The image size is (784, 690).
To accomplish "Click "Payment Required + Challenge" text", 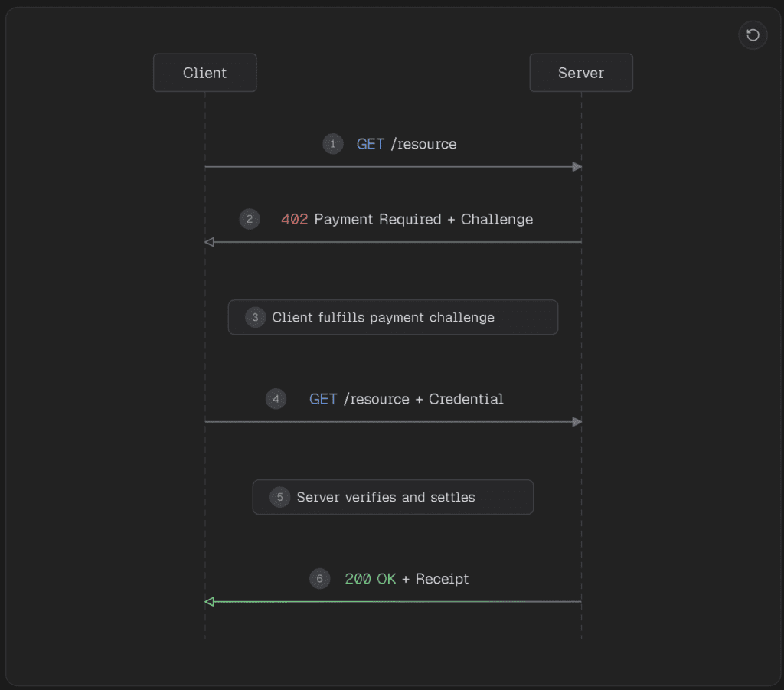I will pos(423,220).
